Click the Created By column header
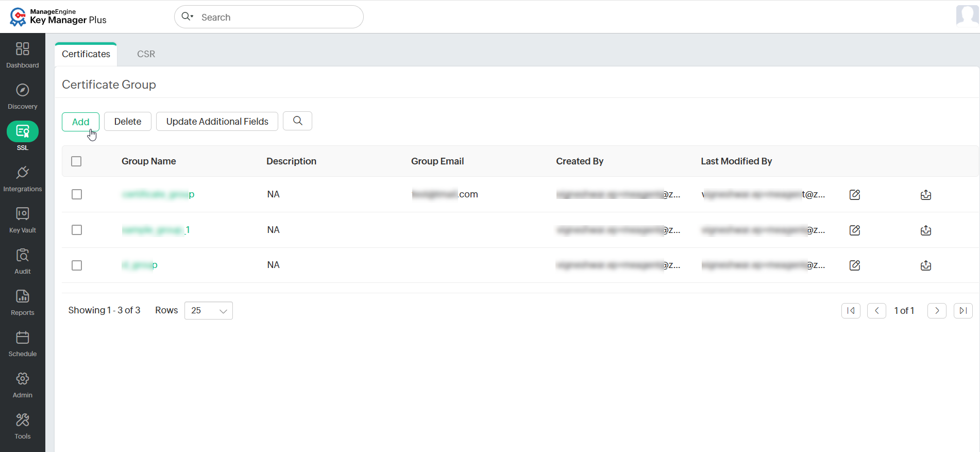The width and height of the screenshot is (980, 452). [x=580, y=161]
